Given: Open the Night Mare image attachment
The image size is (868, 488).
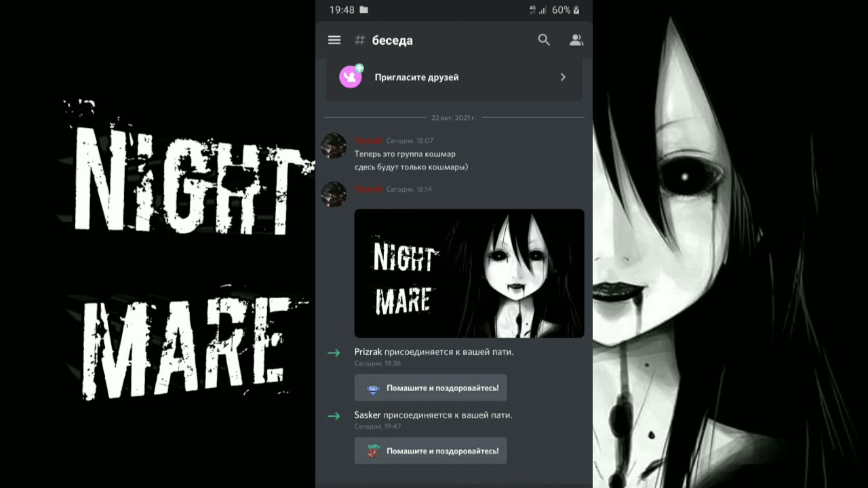Looking at the screenshot, I should (x=469, y=273).
